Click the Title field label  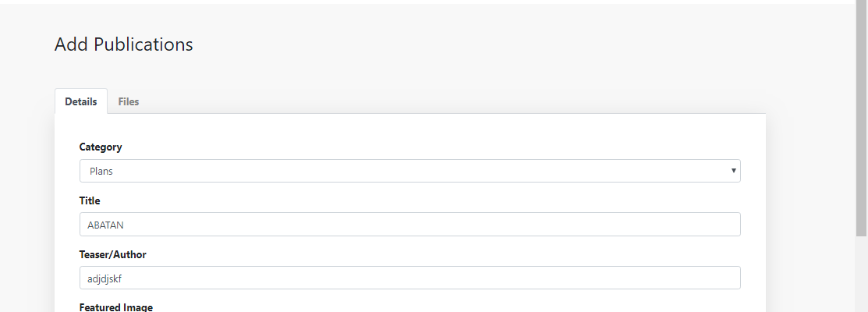pyautogui.click(x=90, y=200)
